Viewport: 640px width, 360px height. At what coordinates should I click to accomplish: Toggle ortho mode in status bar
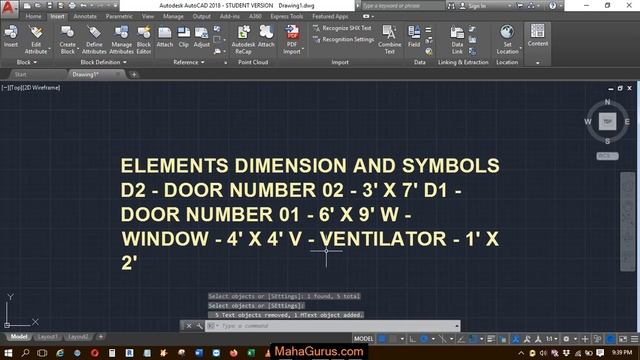pos(413,339)
